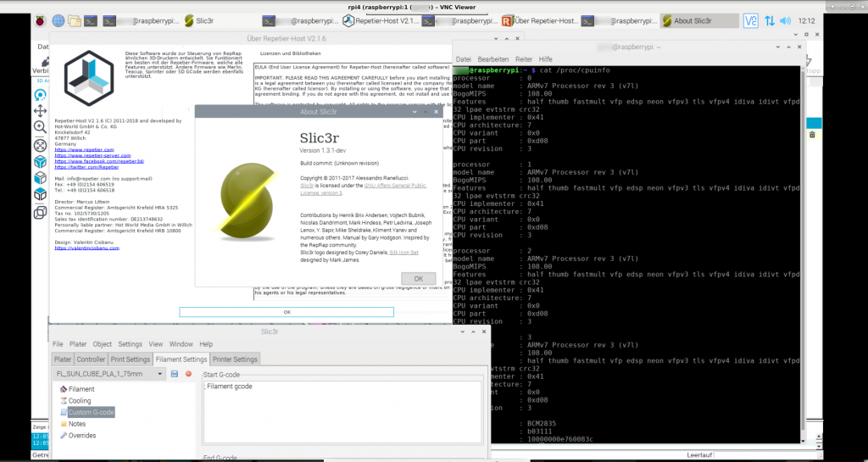Open the Overrides settings page
868x462 pixels.
pyautogui.click(x=77, y=436)
